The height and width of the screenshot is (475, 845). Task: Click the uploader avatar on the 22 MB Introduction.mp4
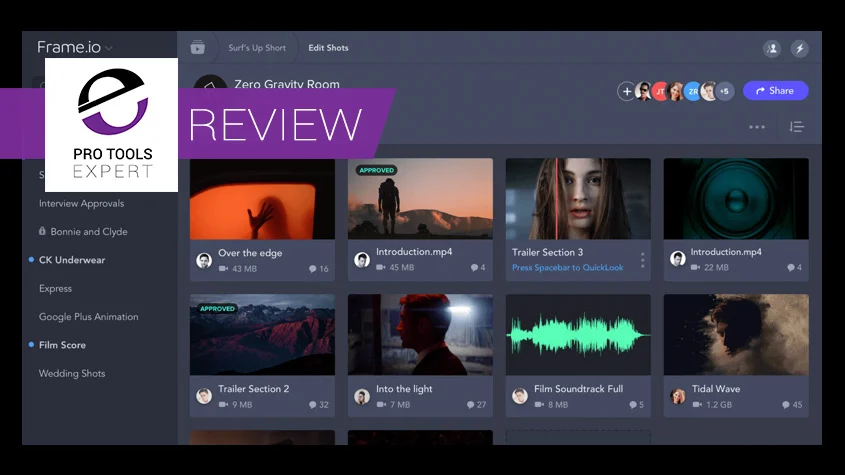(x=677, y=258)
